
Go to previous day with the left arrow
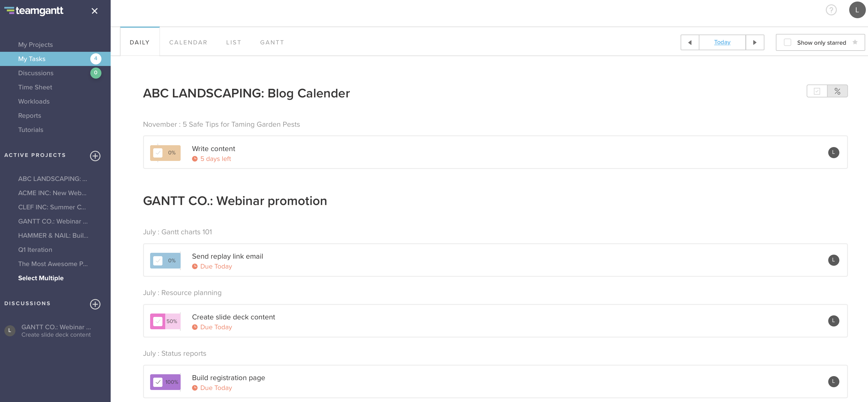[690, 42]
